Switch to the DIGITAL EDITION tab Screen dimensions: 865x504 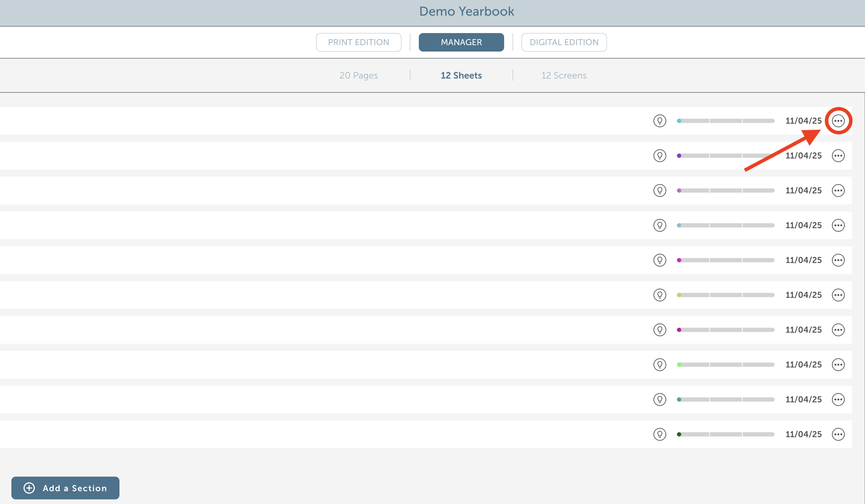pyautogui.click(x=564, y=42)
